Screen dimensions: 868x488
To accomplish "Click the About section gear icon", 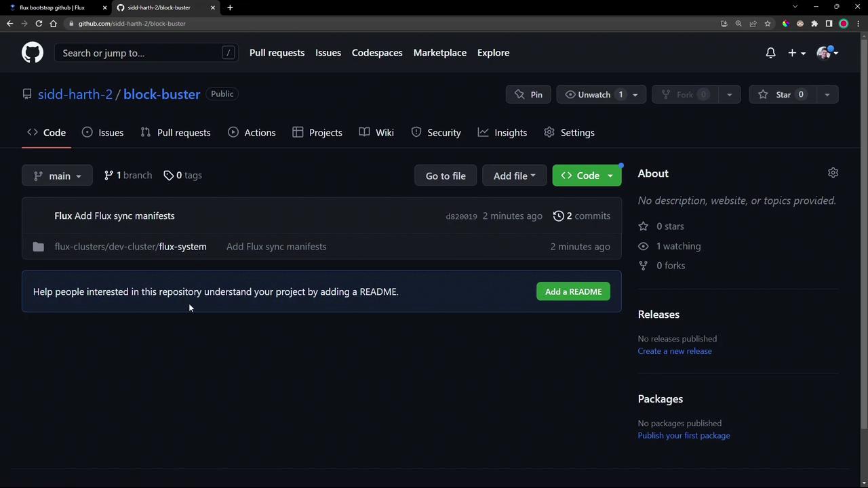I will coord(833,174).
